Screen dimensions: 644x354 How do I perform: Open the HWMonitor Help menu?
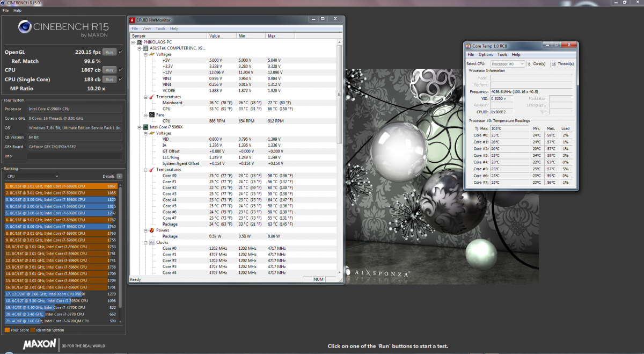pos(174,28)
